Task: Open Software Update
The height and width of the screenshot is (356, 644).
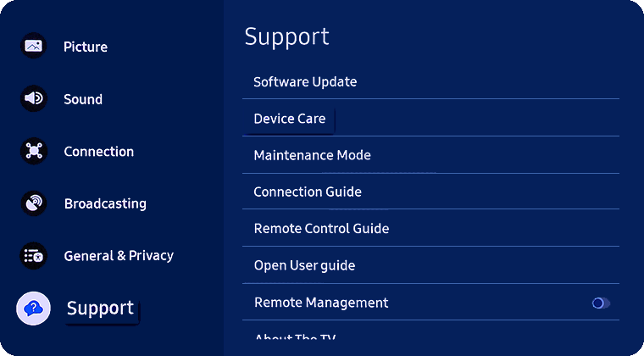Action: 305,82
